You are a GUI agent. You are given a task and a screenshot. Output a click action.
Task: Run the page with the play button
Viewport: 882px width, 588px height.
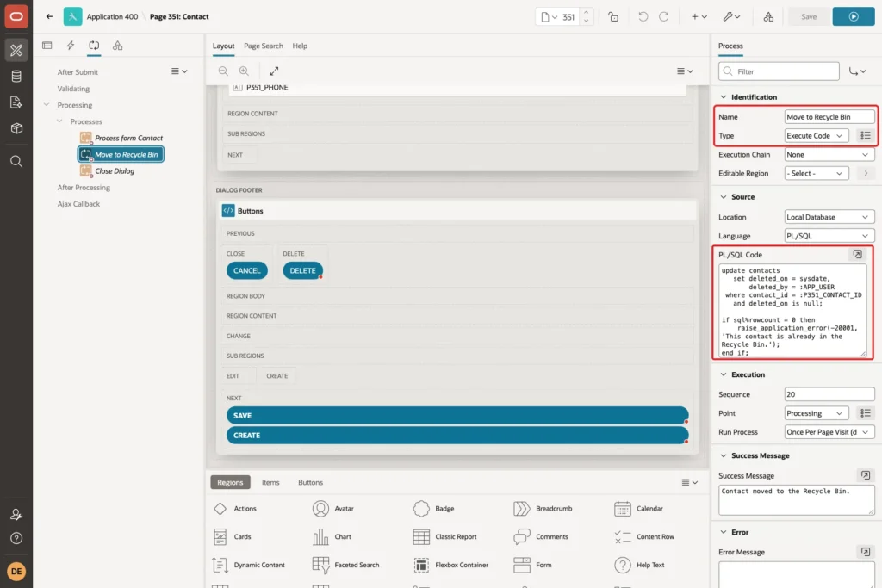(x=854, y=17)
